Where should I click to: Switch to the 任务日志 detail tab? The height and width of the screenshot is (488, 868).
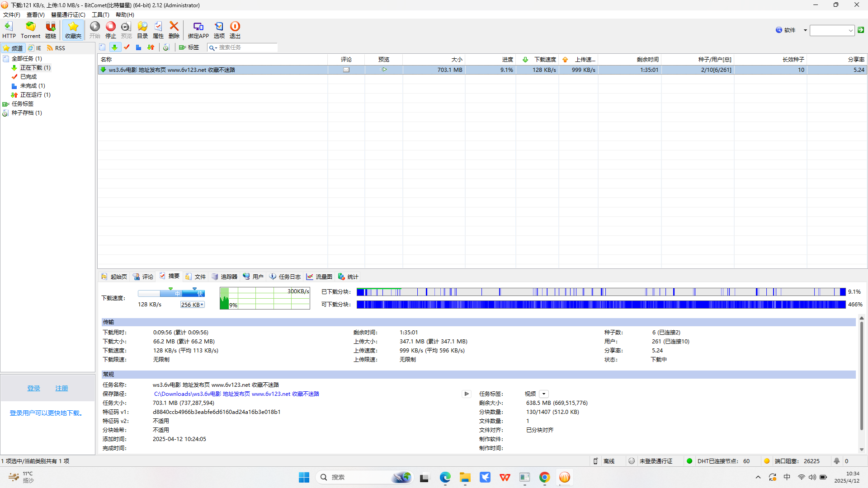285,277
